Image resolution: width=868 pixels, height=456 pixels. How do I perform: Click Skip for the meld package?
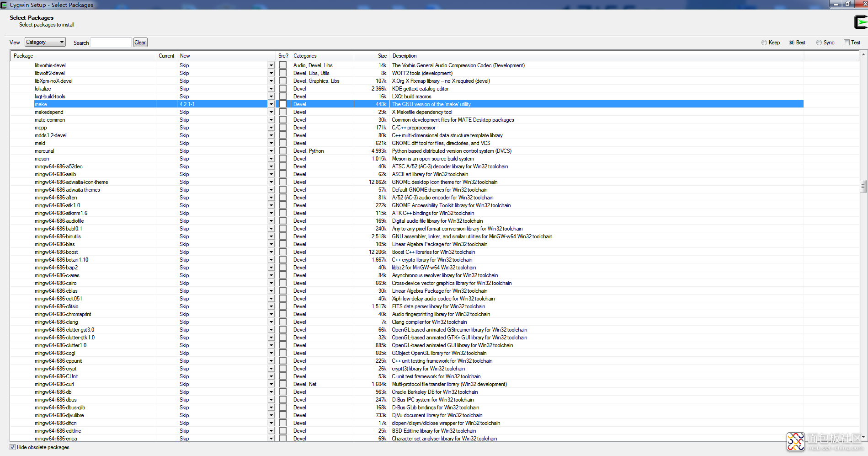(x=184, y=143)
